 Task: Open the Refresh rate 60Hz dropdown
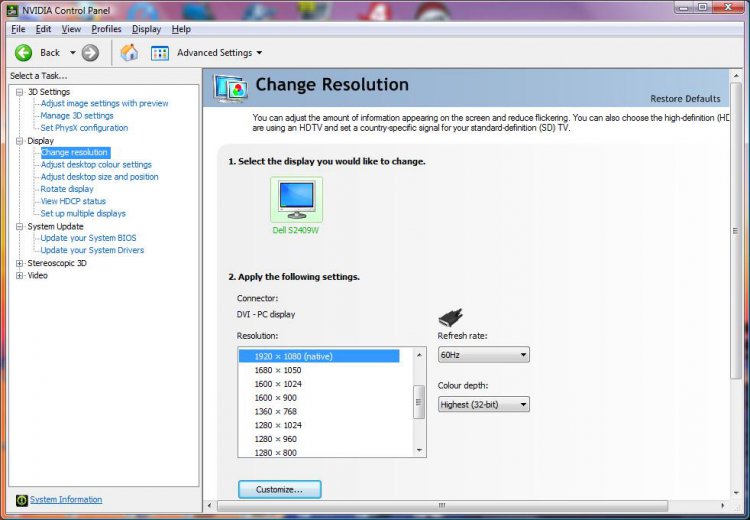484,355
